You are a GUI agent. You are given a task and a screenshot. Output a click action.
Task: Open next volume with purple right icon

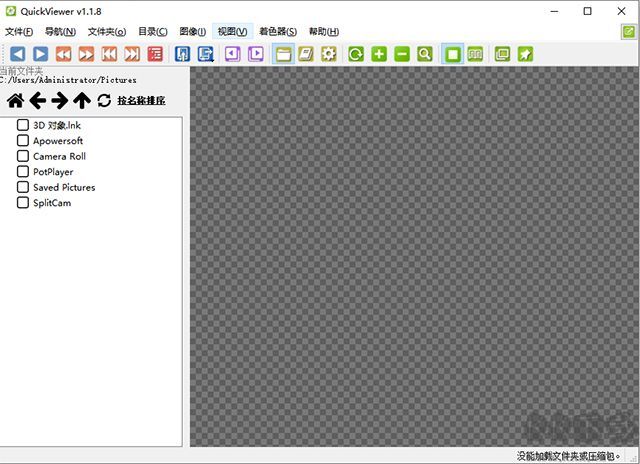click(x=256, y=54)
